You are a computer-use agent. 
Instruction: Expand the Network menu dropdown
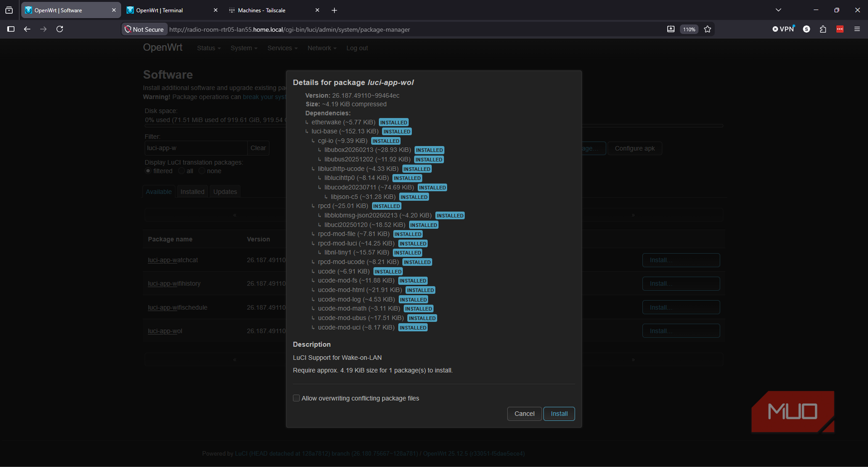pyautogui.click(x=322, y=48)
